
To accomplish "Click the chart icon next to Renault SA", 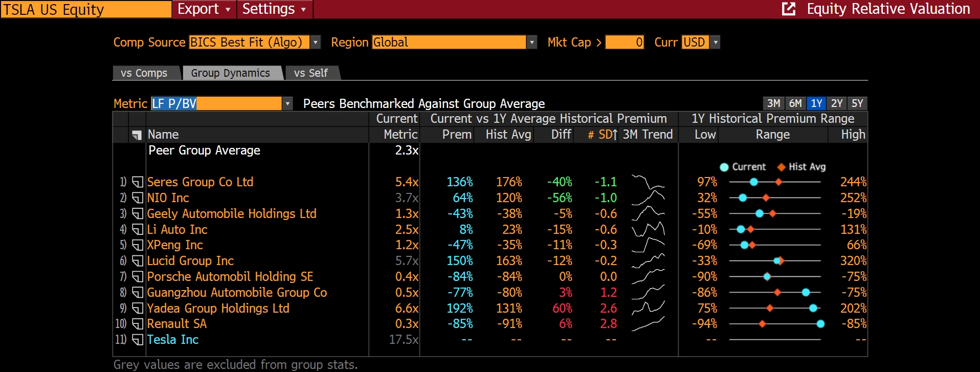I will coord(137,324).
